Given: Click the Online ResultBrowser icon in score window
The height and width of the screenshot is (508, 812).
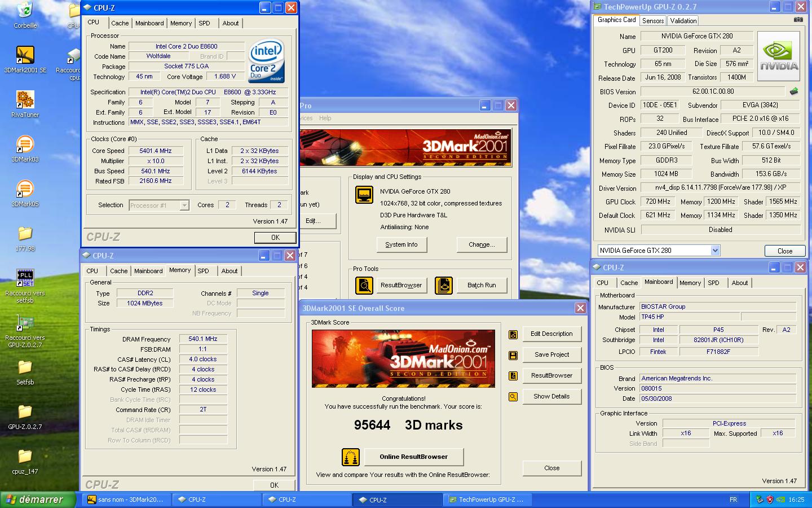Looking at the screenshot, I should [x=351, y=457].
